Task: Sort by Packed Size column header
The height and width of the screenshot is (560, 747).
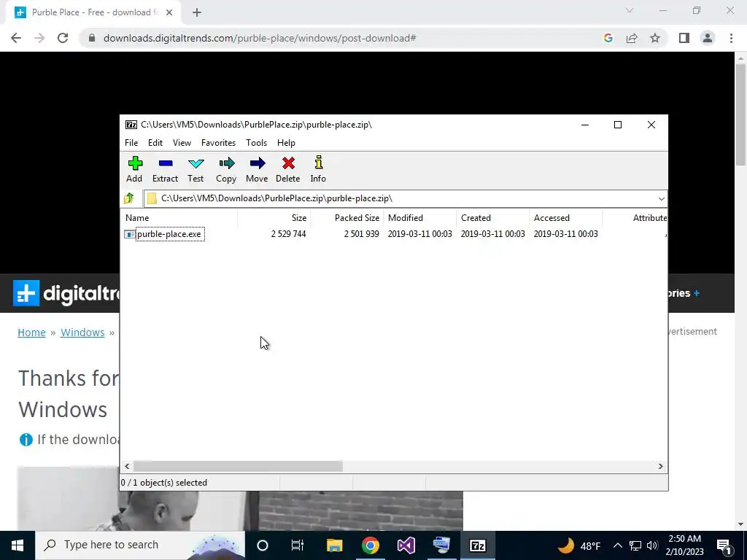Action: pos(347,218)
